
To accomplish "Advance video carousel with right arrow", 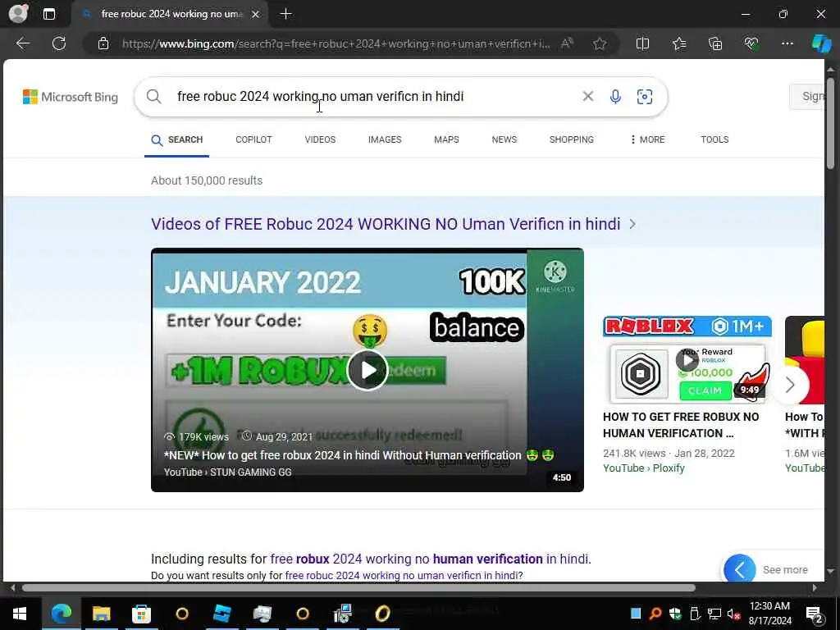I will (790, 385).
